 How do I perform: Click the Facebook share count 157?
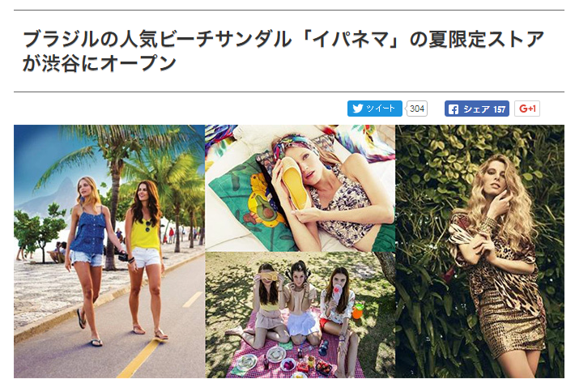tap(499, 109)
